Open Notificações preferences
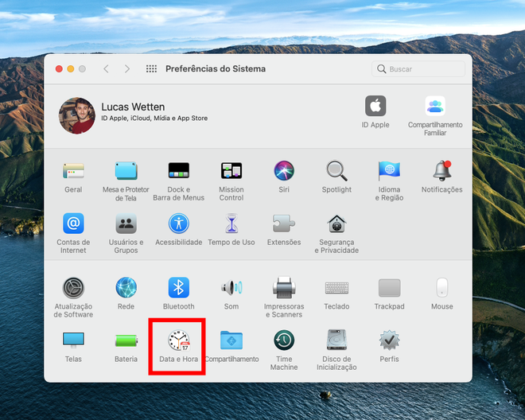This screenshot has height=420, width=525. (442, 170)
